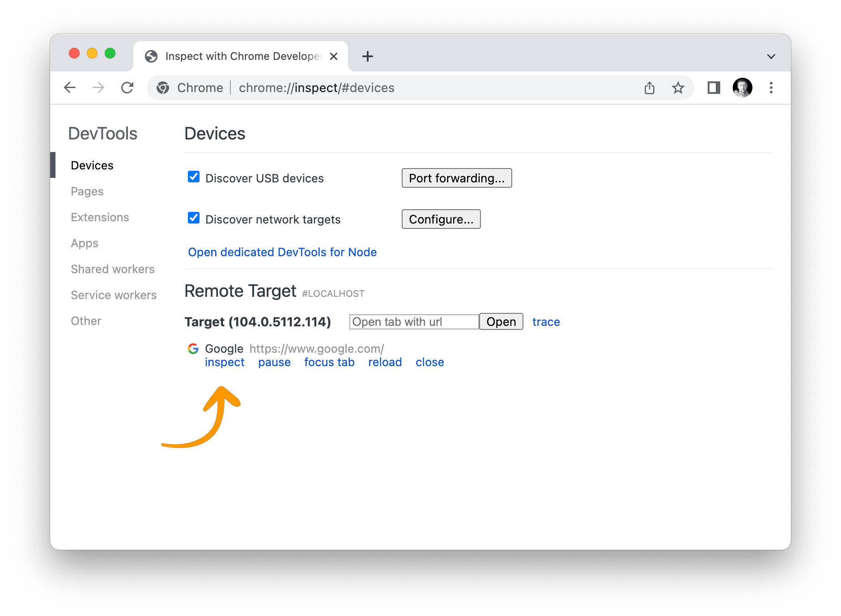Click the back navigation arrow

[70, 88]
